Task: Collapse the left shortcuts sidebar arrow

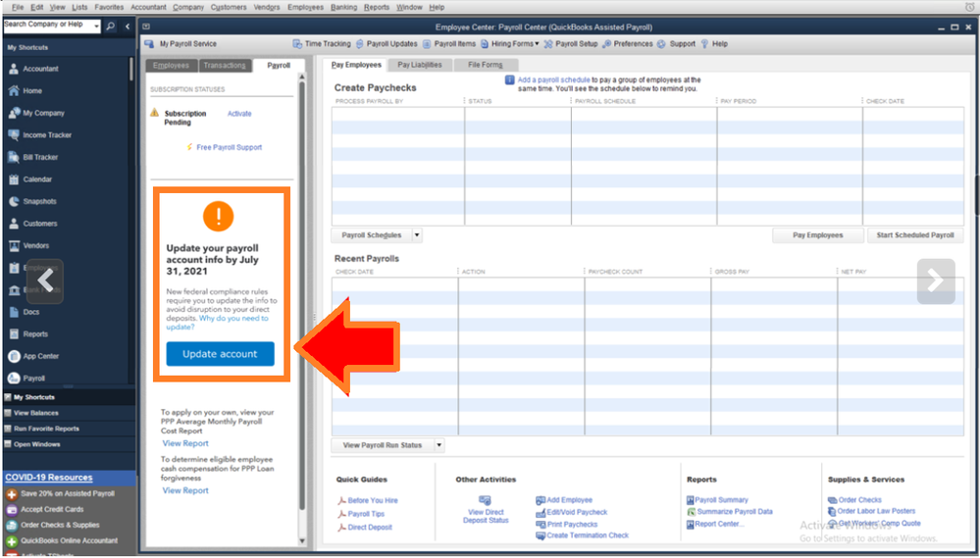Action: point(128,25)
